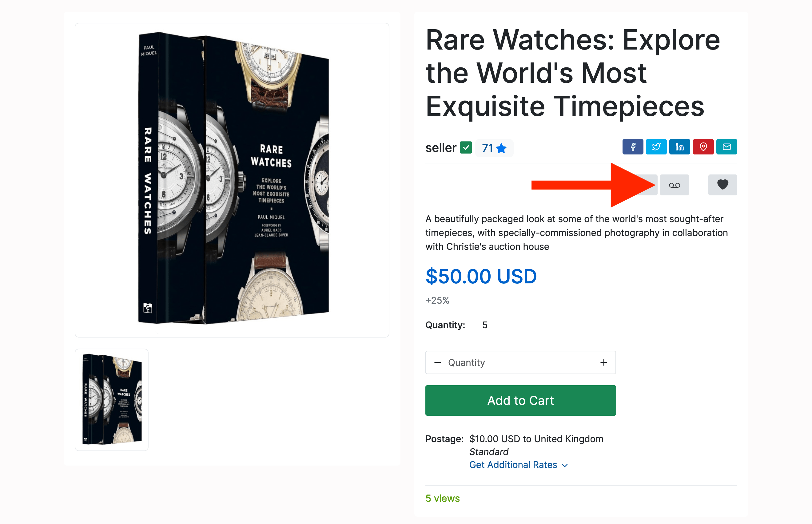
Task: Add item to favorites with heart icon
Action: click(722, 185)
